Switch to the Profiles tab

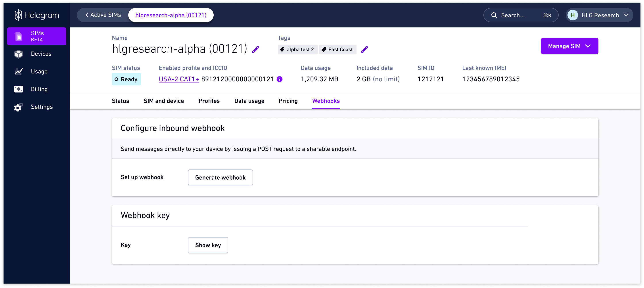(209, 101)
